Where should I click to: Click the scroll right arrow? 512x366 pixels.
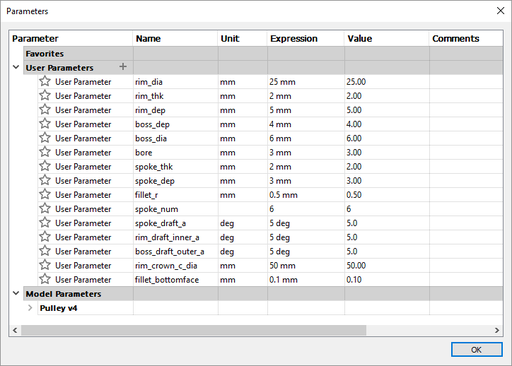click(497, 330)
